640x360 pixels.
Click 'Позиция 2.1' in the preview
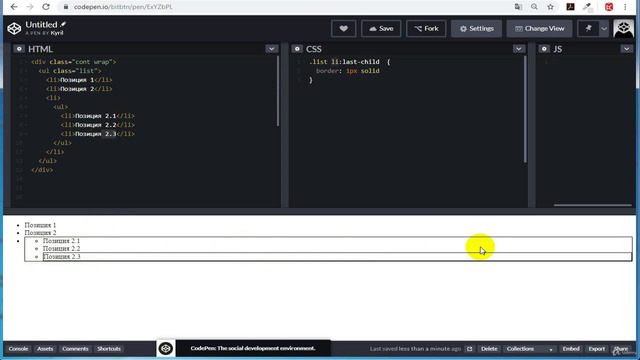[x=62, y=241]
